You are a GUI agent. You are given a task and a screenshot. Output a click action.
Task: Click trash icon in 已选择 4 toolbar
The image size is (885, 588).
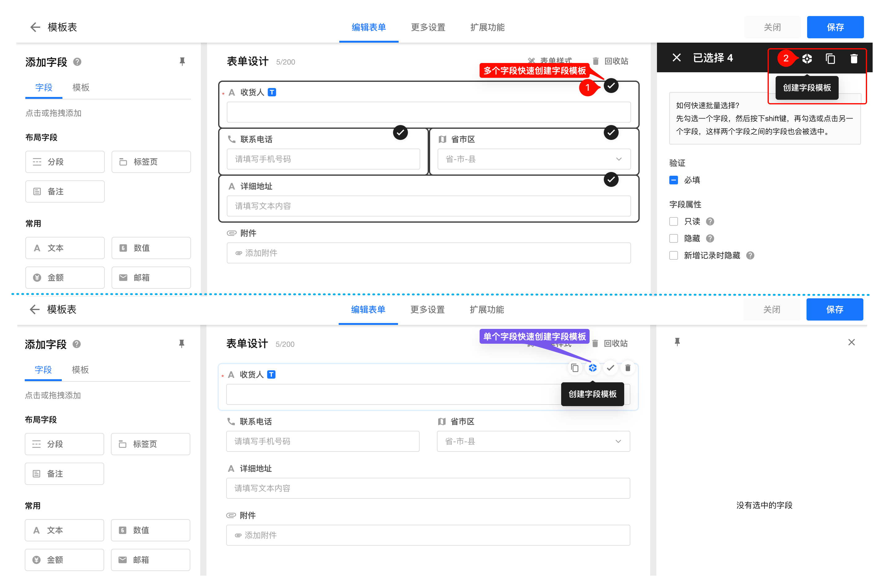point(854,58)
